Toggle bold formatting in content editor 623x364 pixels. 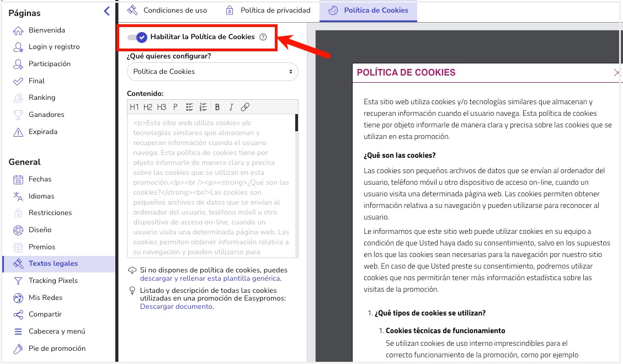(x=217, y=107)
